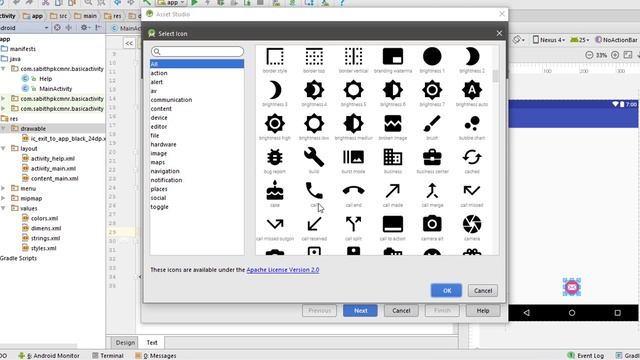Image resolution: width=640 pixels, height=360 pixels.
Task: Choose the brightness 1 icon
Action: [x=432, y=57]
